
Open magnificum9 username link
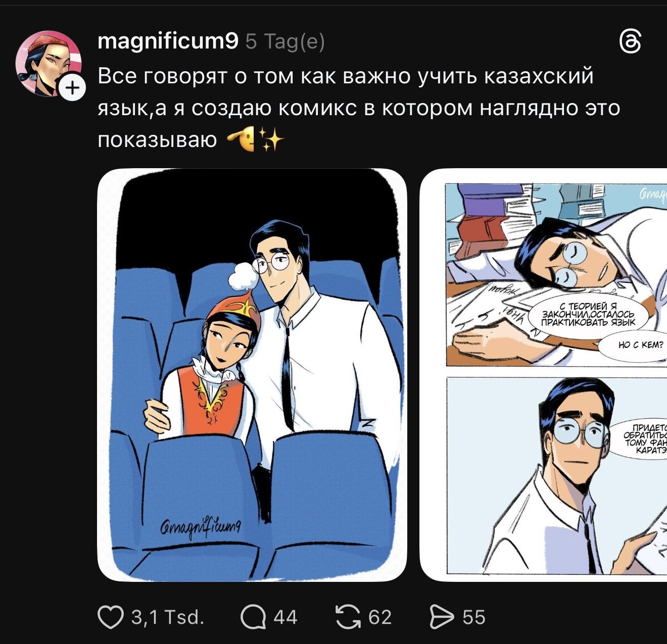[168, 41]
